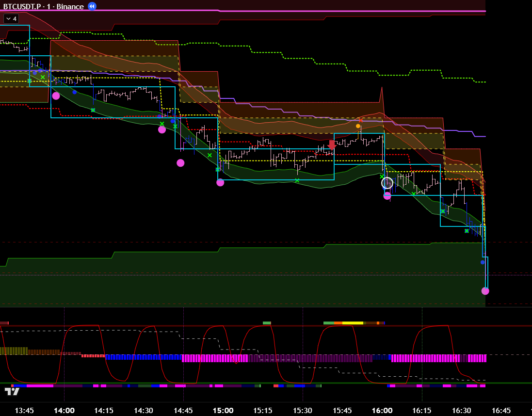
Task: Click the blue replay rewind icon
Action: pyautogui.click(x=92, y=6)
